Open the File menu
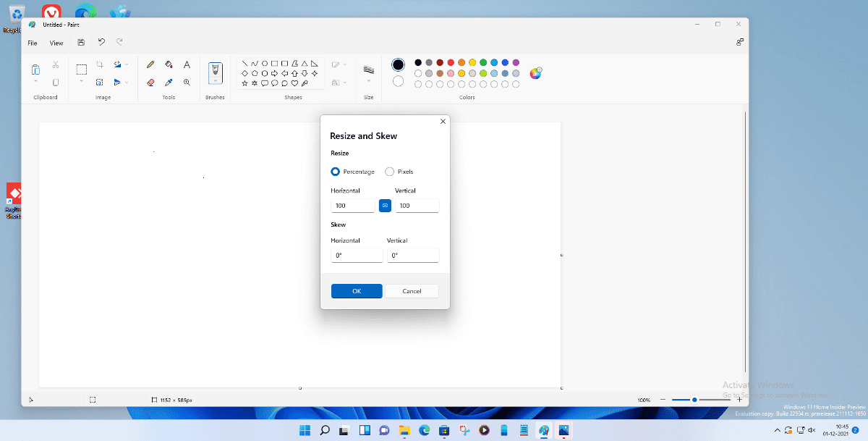The image size is (868, 441). point(33,43)
